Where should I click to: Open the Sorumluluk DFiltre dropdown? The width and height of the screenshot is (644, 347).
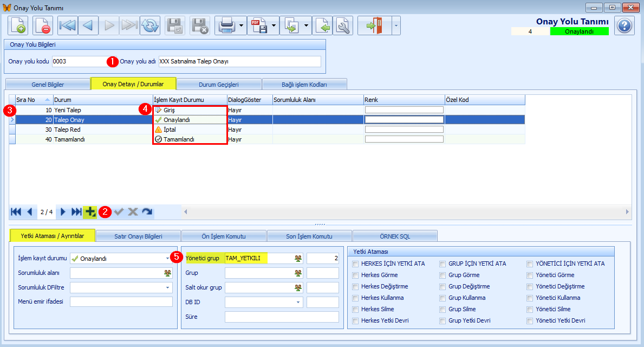pyautogui.click(x=167, y=287)
